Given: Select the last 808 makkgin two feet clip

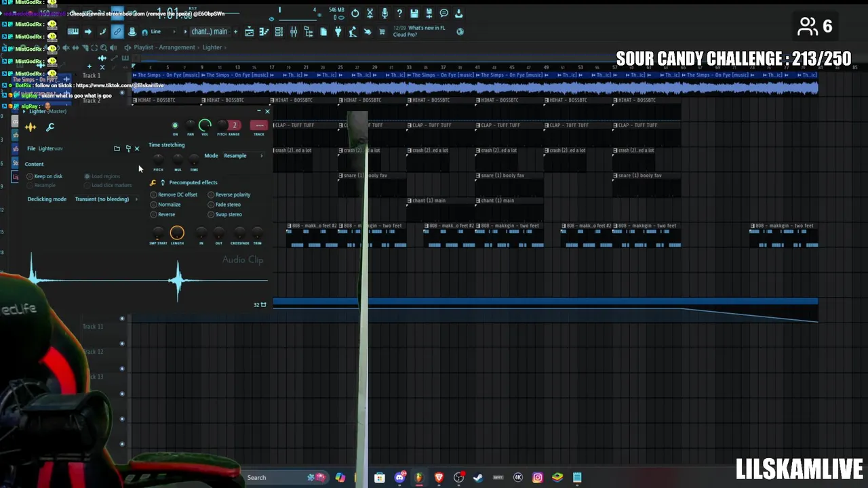Looking at the screenshot, I should click(783, 235).
